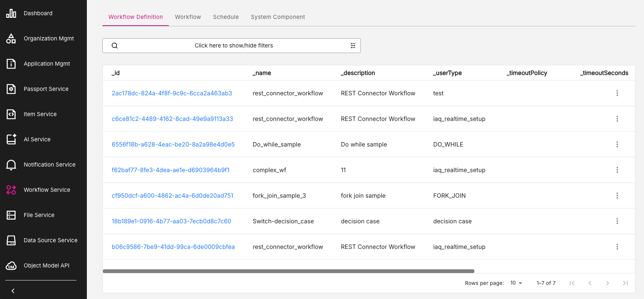644x299 pixels.
Task: Open workflow ID 2ac178dc-824a-4f8f-9c9c-6cca2a463ab3
Action: pyautogui.click(x=172, y=93)
